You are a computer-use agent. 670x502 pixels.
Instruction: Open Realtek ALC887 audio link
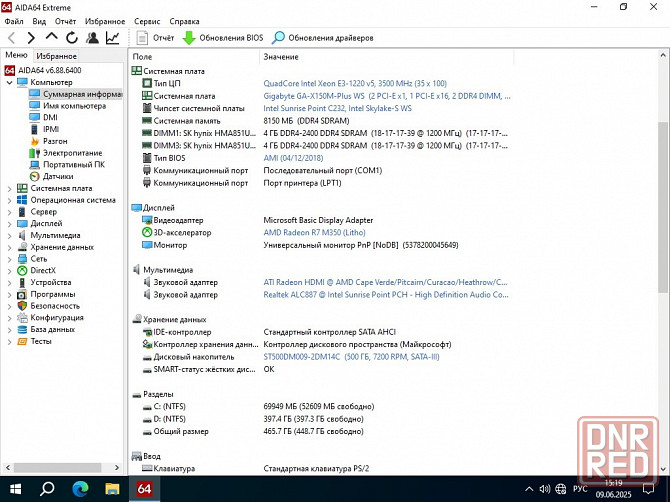tap(386, 295)
